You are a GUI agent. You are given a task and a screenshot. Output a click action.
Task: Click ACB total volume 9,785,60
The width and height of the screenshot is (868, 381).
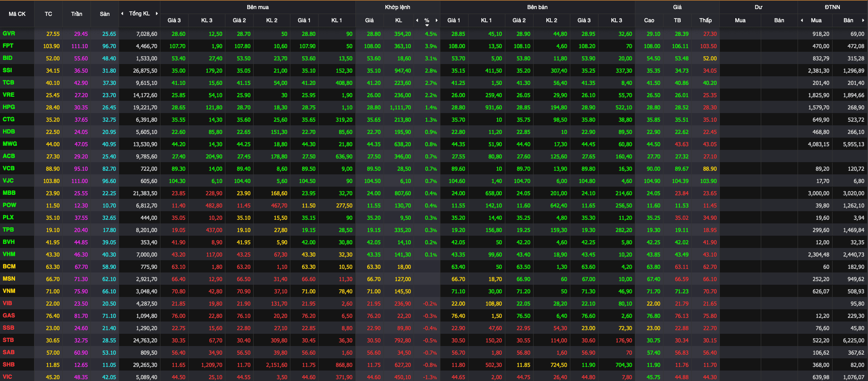click(146, 157)
